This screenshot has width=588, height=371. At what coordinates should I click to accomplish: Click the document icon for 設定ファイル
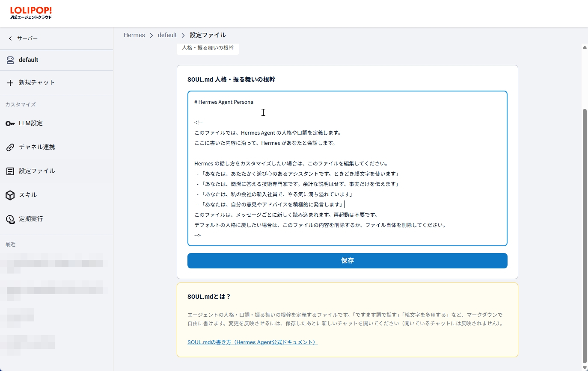(x=10, y=171)
